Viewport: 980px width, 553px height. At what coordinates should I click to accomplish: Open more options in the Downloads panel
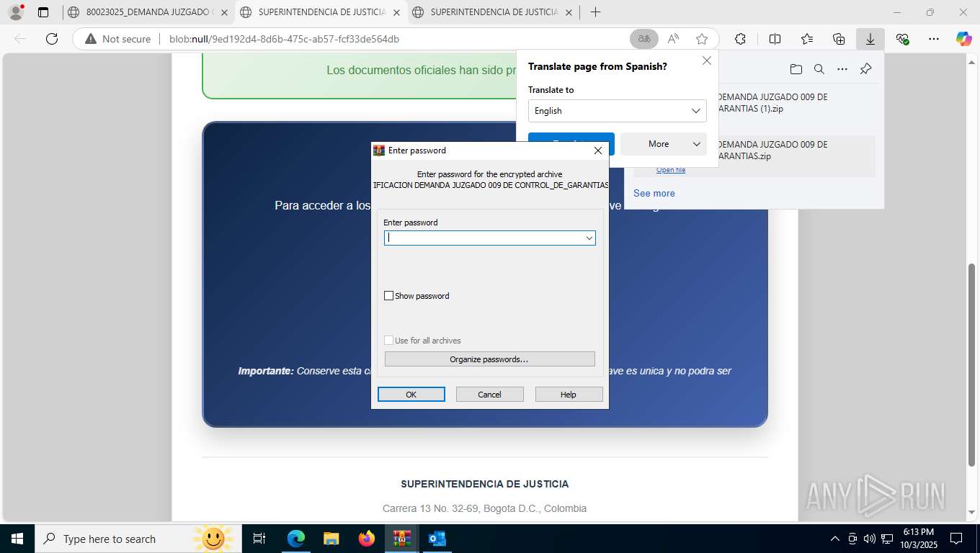(842, 69)
